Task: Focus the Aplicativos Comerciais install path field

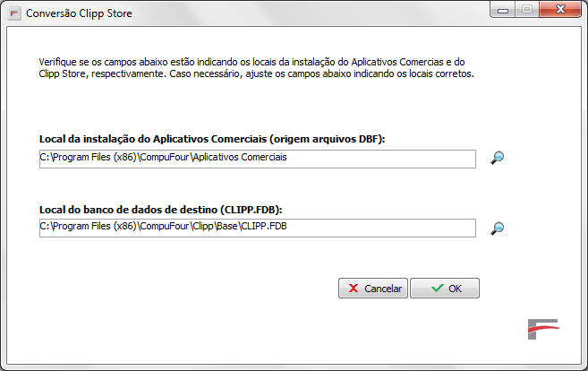Action: click(257, 159)
